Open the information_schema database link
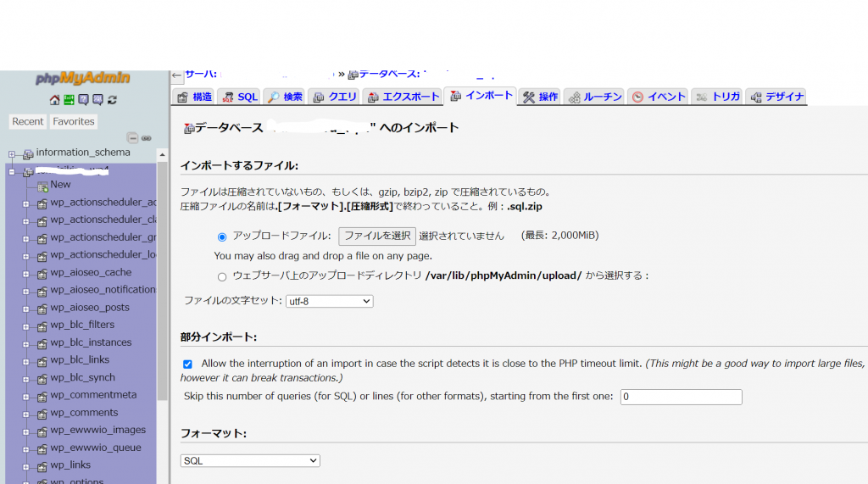Image resolution: width=868 pixels, height=484 pixels. tap(83, 153)
